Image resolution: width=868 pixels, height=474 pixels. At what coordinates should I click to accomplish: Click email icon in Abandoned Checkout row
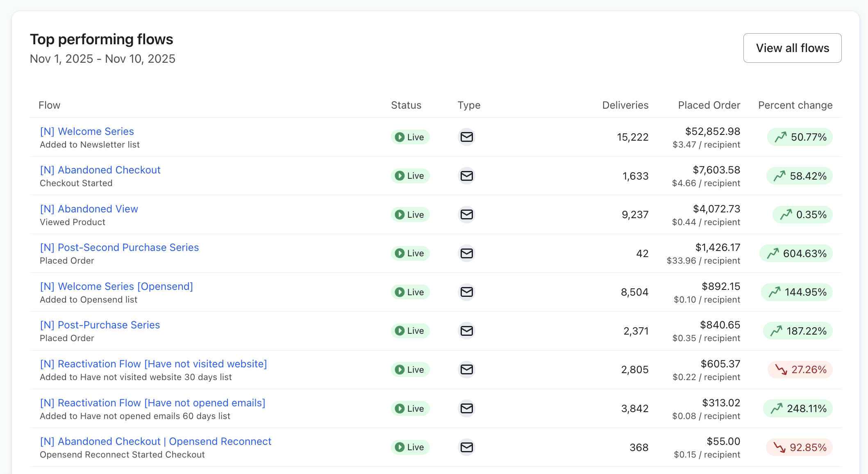pos(466,176)
